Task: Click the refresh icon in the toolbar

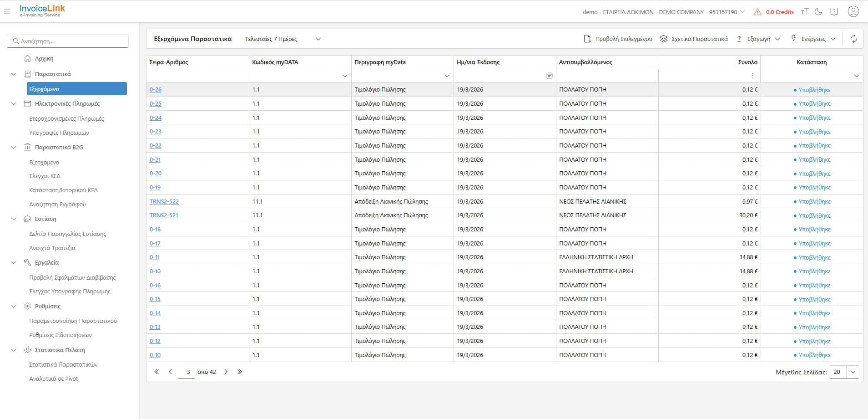Action: coord(853,39)
